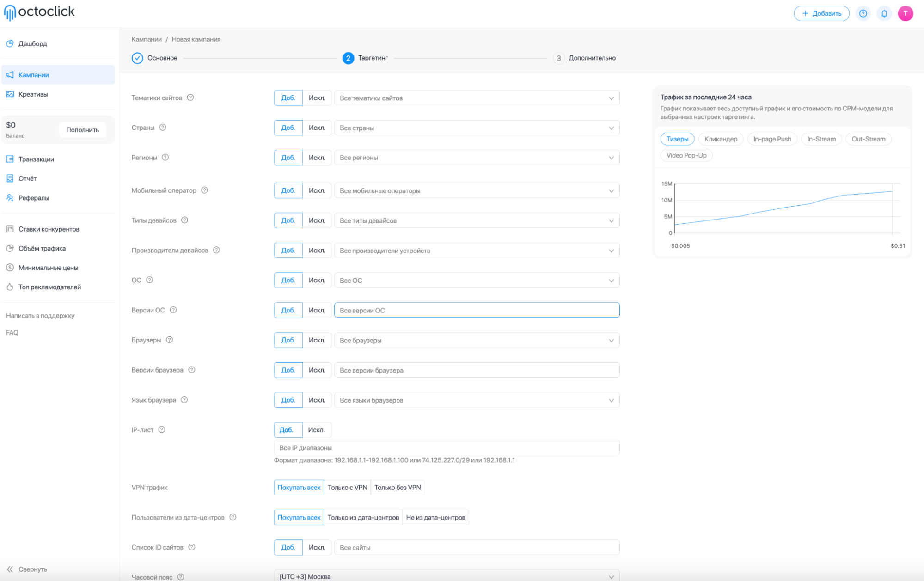The height and width of the screenshot is (581, 924).
Task: Open the Все страны dropdown
Action: (x=477, y=128)
